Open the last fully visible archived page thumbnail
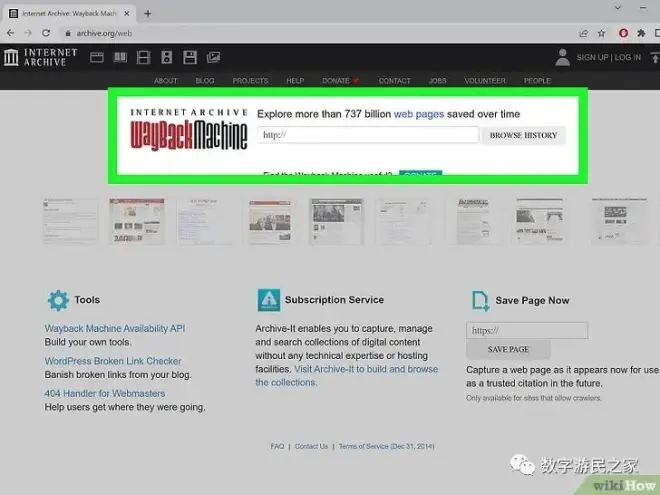660x495 pixels. pos(619,221)
